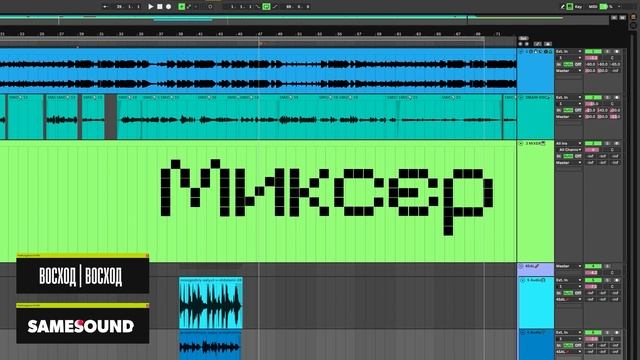Unfold the 5 Audio track
The height and width of the screenshot is (360, 640).
pos(523,280)
